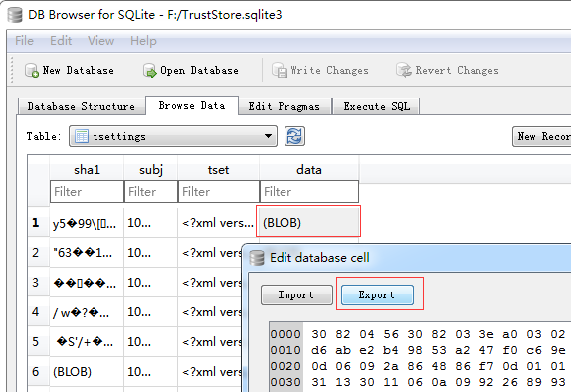Open the Edit menu
The width and height of the screenshot is (571, 392).
[61, 41]
